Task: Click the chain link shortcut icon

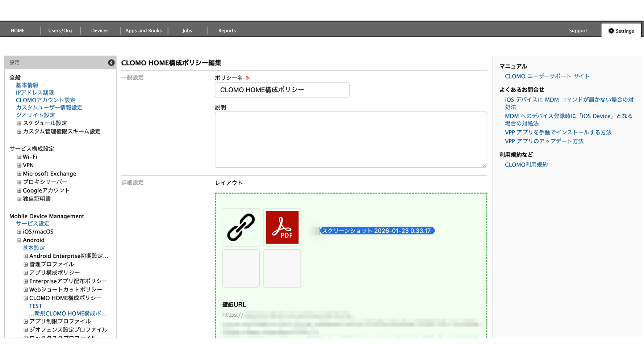Action: 241,227
